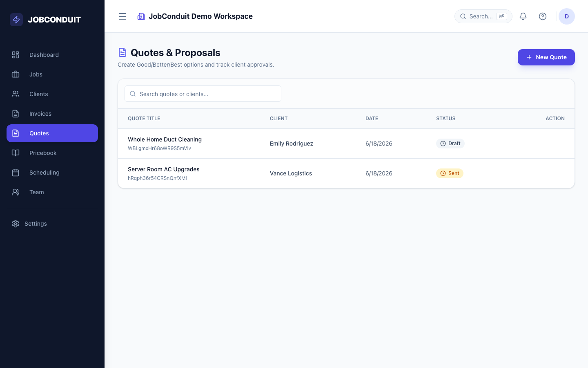Select the Quotes sidebar item
Viewport: 588px width, 368px height.
(52, 133)
